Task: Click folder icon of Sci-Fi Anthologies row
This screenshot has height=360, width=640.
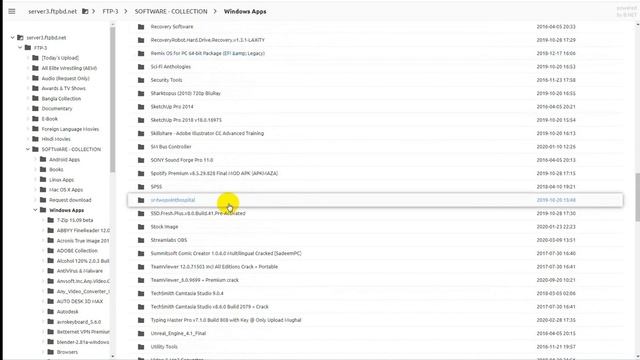Action: [141, 67]
